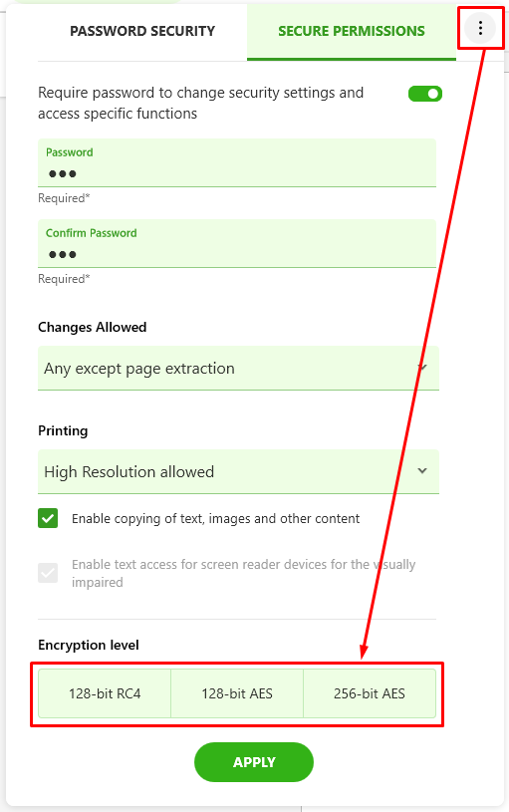509x812 pixels.
Task: Click the screen reader text access checkbox
Action: 48,573
